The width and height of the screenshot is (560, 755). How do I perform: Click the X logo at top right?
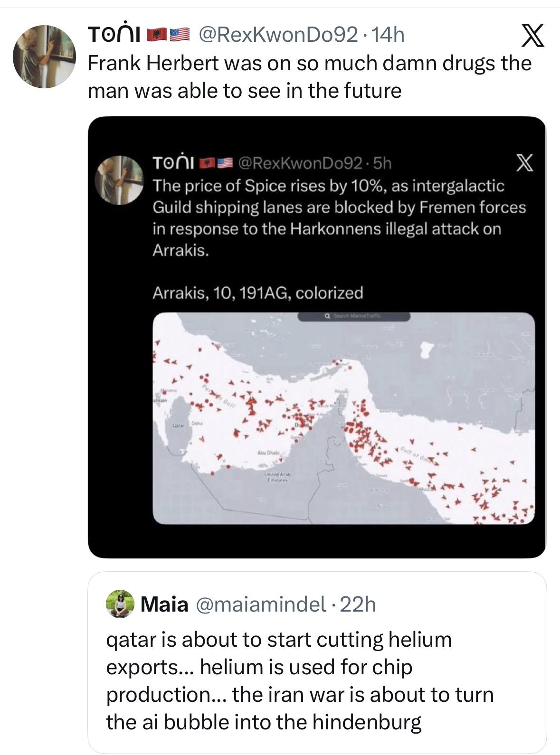pyautogui.click(x=532, y=38)
